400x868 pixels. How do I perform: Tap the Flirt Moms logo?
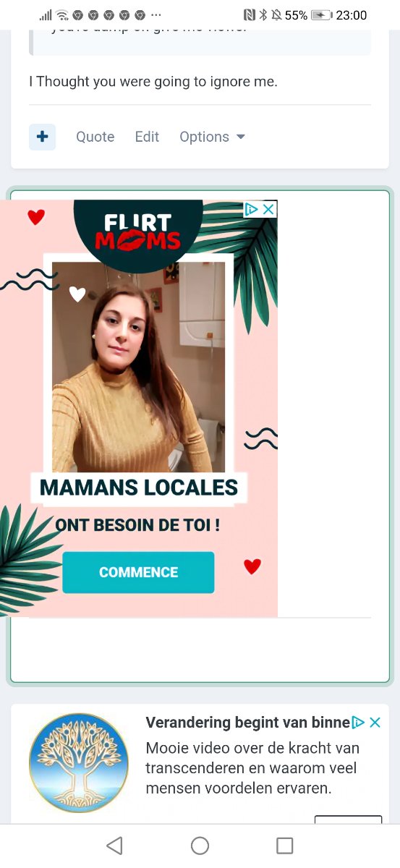[138, 231]
